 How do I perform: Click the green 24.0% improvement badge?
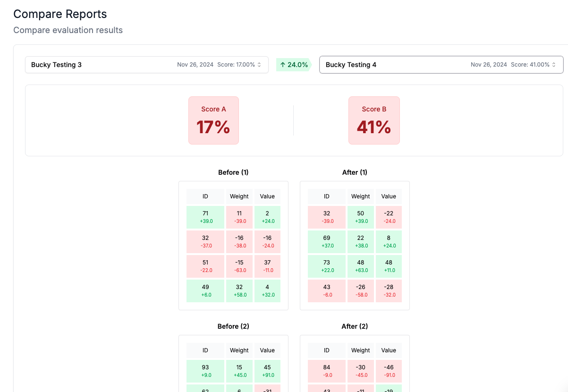pos(294,64)
